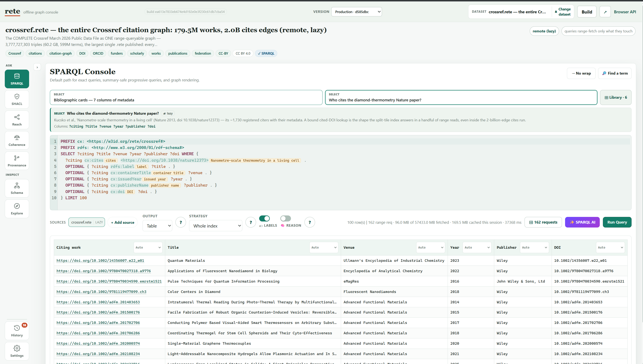The image size is (643, 364).
Task: Open the Strategy Whole index dropdown
Action: point(216,226)
